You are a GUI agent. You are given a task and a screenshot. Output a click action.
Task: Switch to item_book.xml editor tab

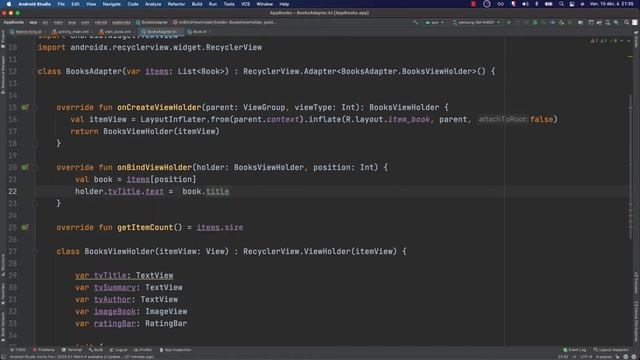coord(115,31)
